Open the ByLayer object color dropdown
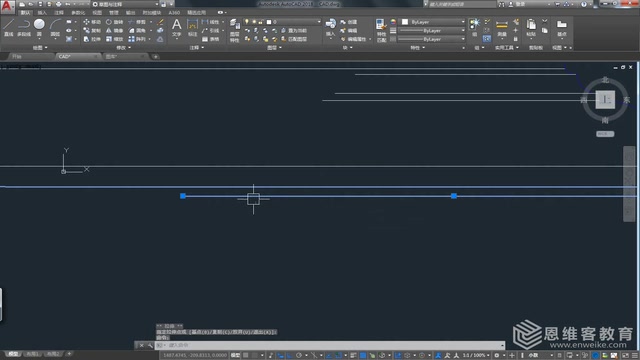 pyautogui.click(x=433, y=22)
